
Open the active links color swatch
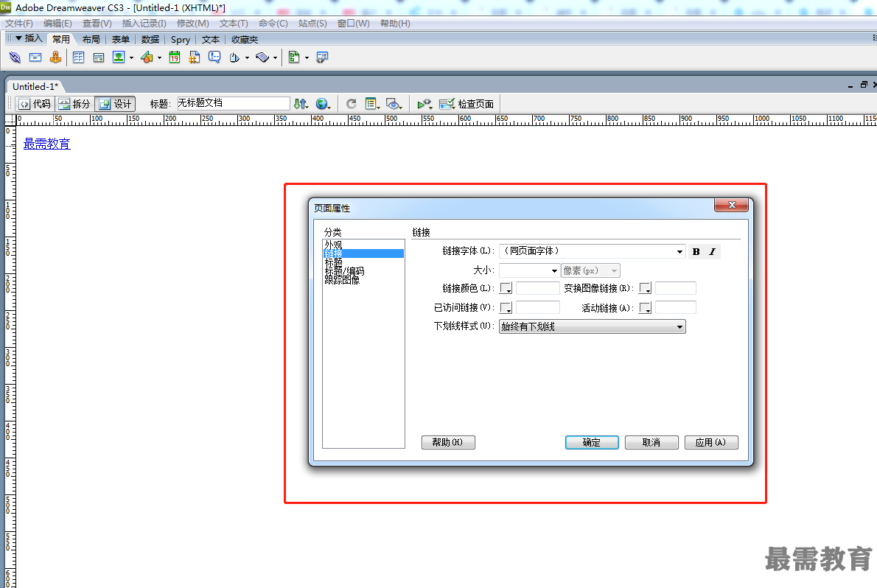[645, 308]
